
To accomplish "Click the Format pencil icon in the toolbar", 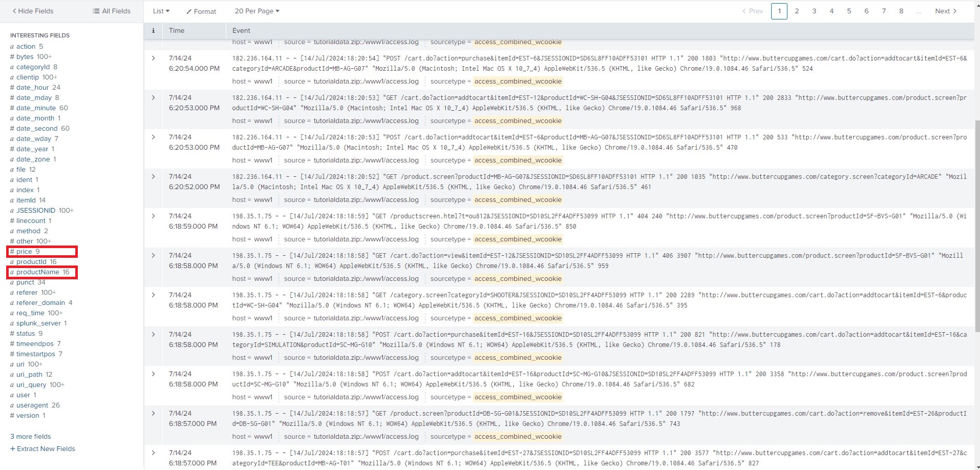I will click(x=188, y=11).
